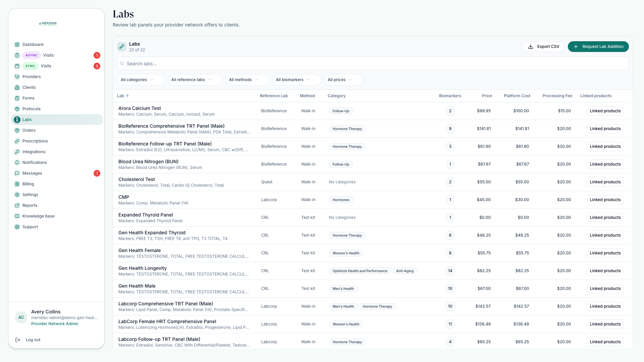Click the $142.57 price for Labcorp Comprehensive TRT
This screenshot has width=644, height=362.
coord(483,306)
